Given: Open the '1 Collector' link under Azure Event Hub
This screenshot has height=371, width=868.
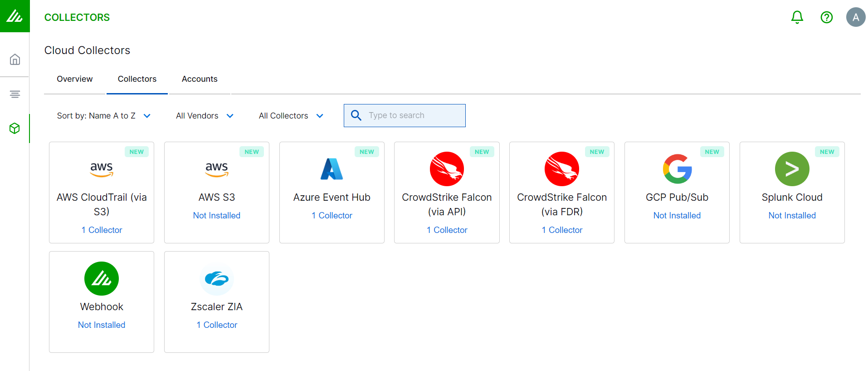Looking at the screenshot, I should pyautogui.click(x=332, y=215).
